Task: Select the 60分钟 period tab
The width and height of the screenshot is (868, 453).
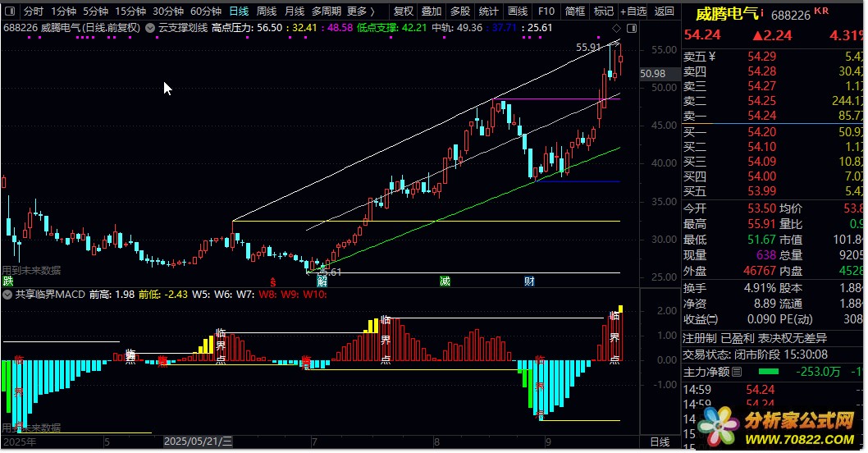Action: tap(205, 11)
